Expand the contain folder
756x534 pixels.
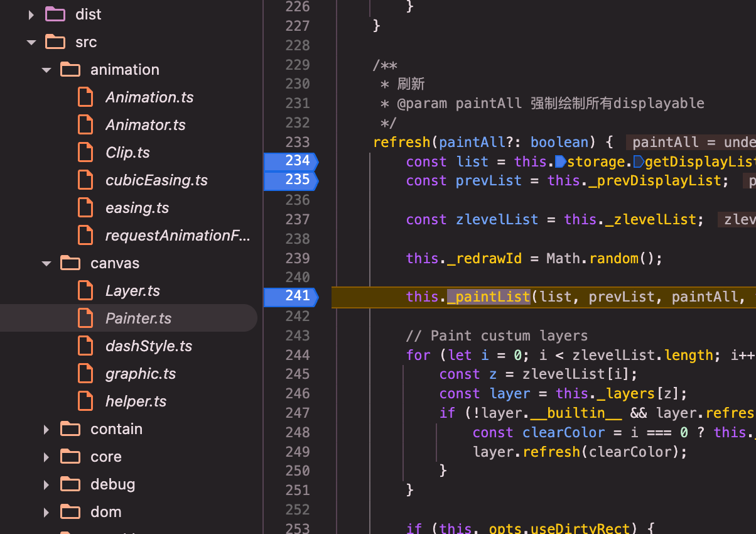46,429
